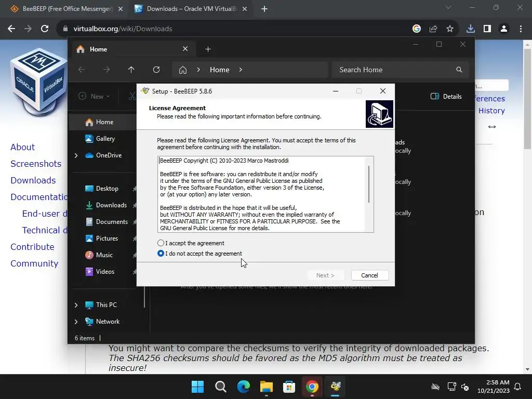Expand the chevron after Home in breadcrumb
Viewport: 532px width, 399px height.
(x=241, y=70)
